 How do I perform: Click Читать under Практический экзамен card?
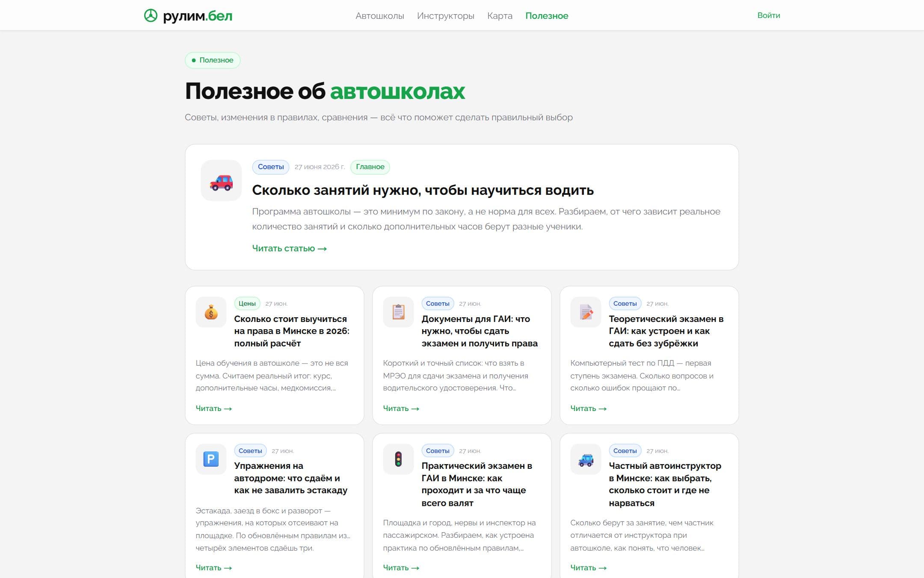[x=401, y=568]
